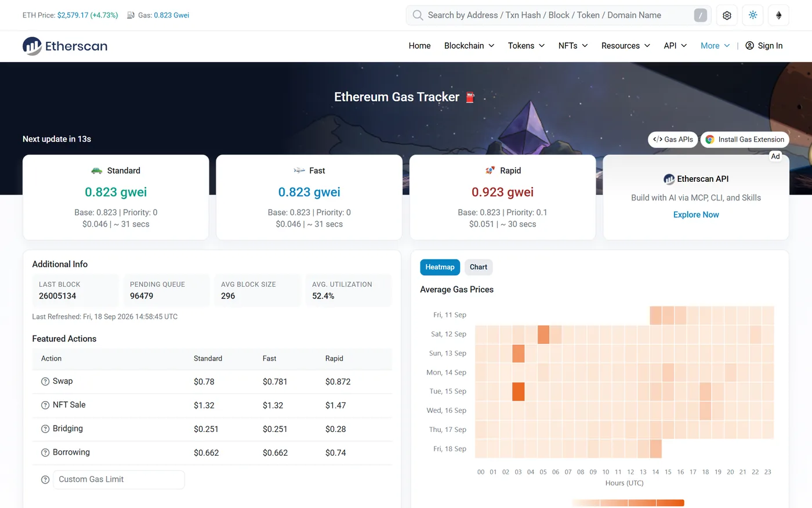The image size is (812, 508).
Task: Open site settings gear icon
Action: (727, 16)
